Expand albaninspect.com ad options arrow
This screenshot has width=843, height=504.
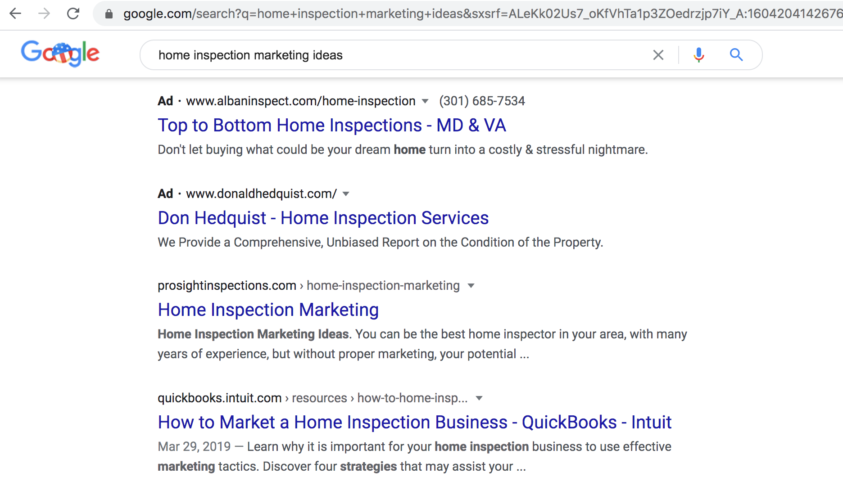425,101
